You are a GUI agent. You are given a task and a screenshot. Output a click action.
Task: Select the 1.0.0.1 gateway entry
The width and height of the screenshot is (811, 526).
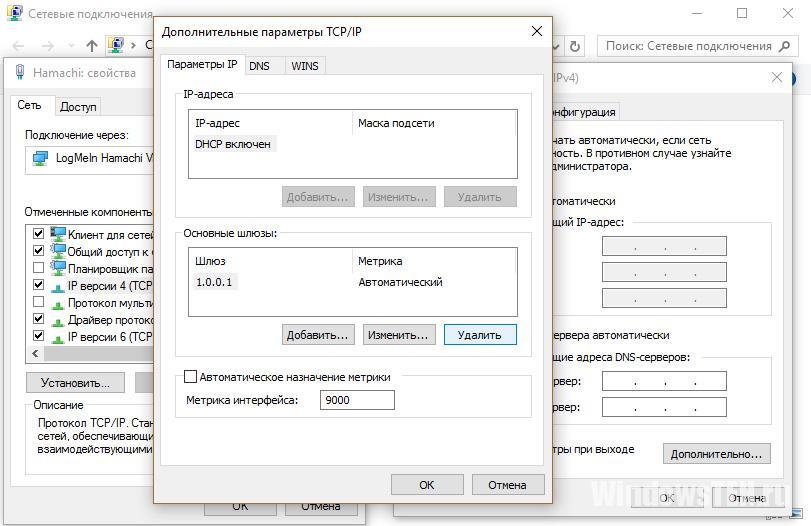(x=214, y=282)
